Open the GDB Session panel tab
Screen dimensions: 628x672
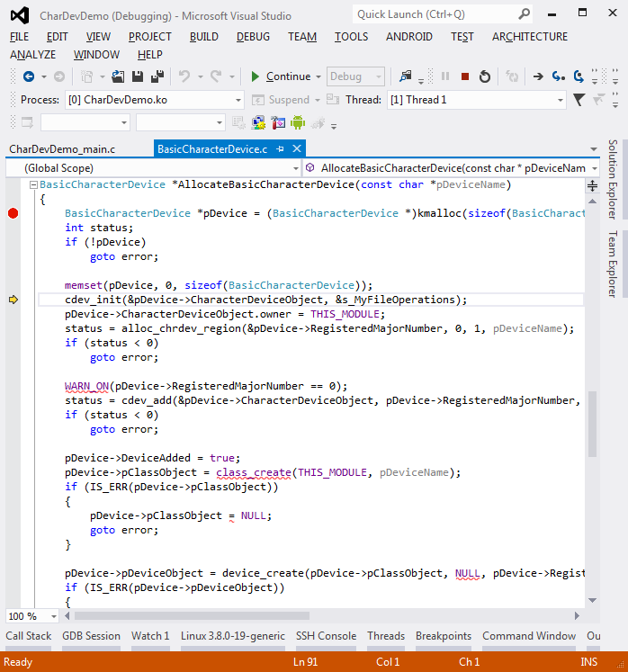coord(91,636)
